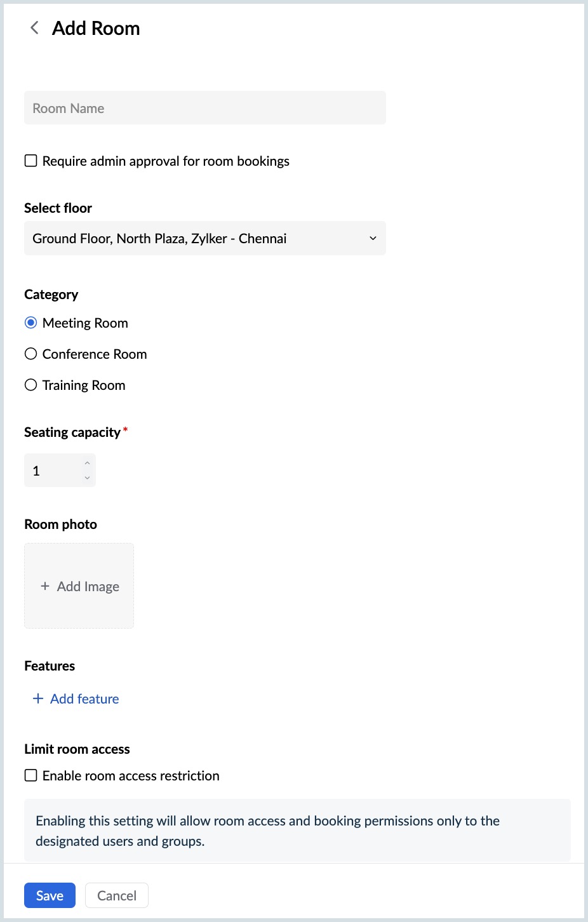Pick the Training Room option
This screenshot has width=588, height=922.
pyautogui.click(x=31, y=385)
